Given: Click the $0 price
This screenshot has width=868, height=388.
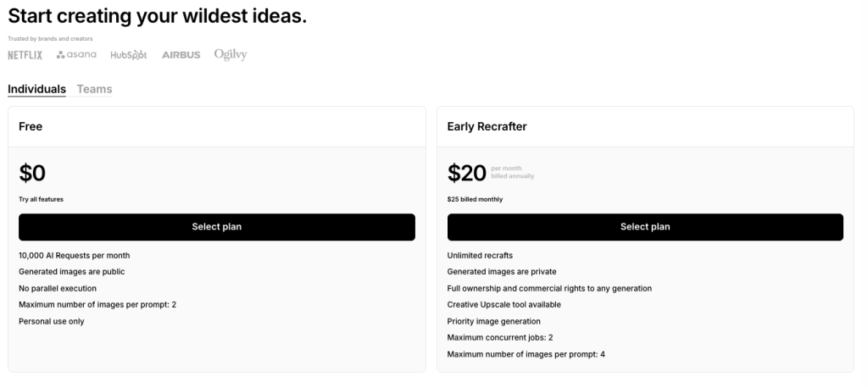Looking at the screenshot, I should pyautogui.click(x=32, y=174).
